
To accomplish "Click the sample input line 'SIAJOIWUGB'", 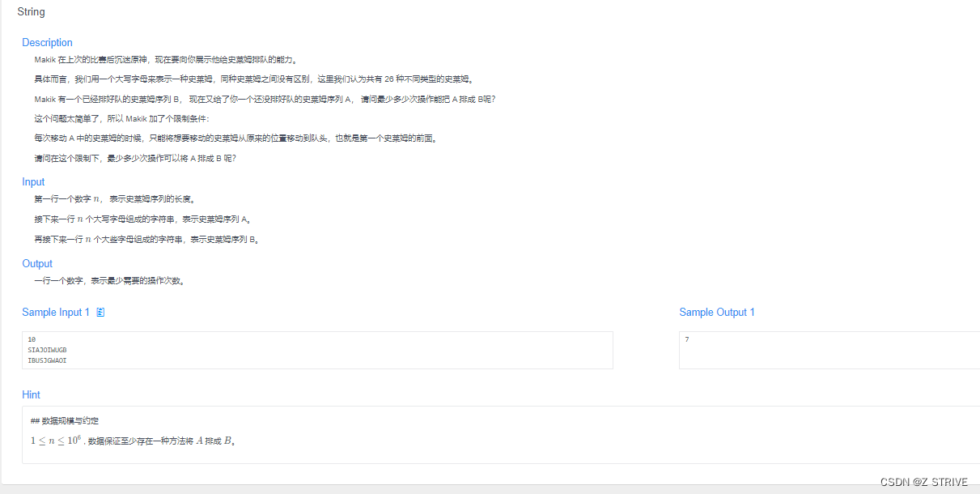I will 47,350.
